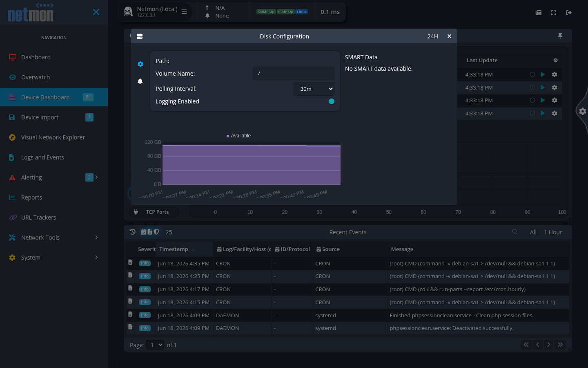
Task: Open details icon for 4:35 PM CRON event
Action: [130, 263]
